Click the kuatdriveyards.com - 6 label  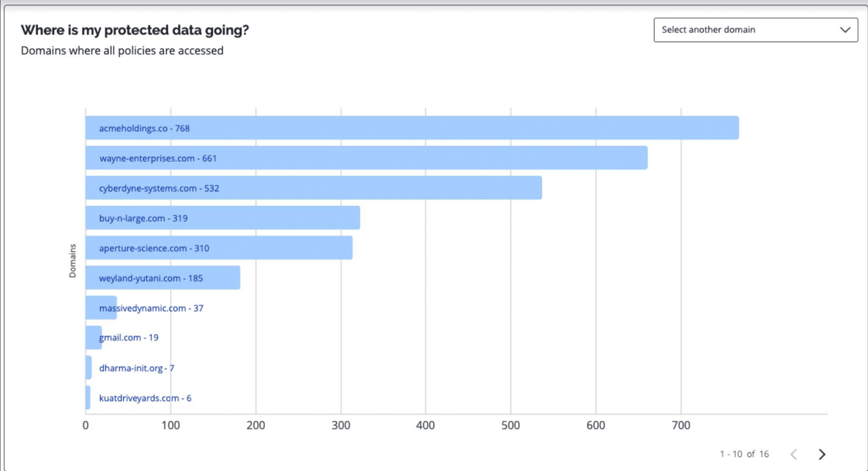pos(145,398)
